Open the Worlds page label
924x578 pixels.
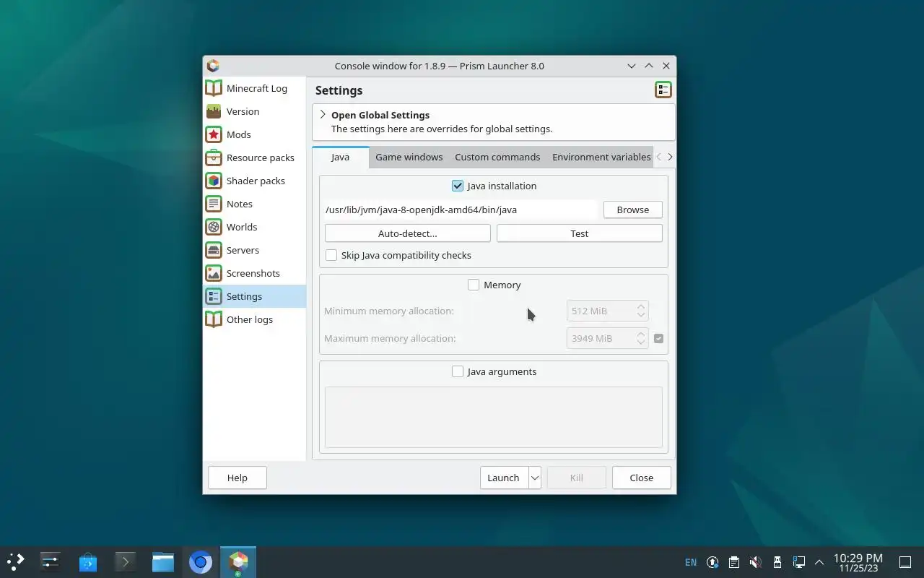pos(242,227)
